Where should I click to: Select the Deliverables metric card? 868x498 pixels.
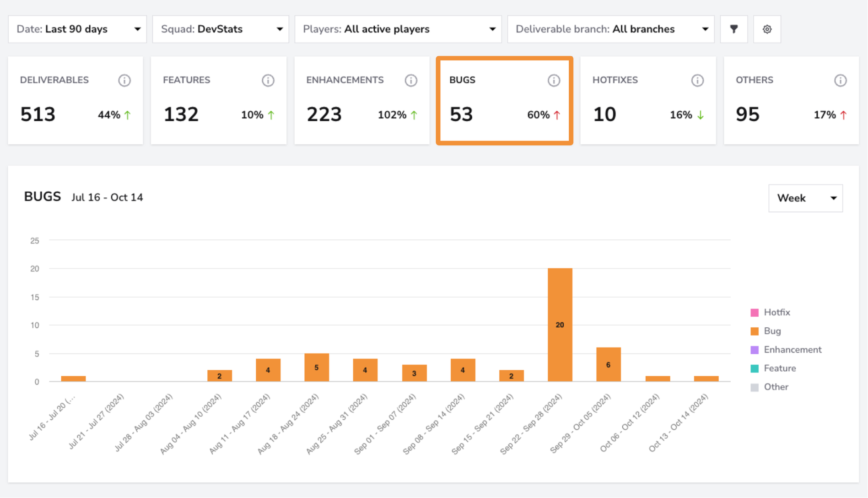tap(75, 100)
